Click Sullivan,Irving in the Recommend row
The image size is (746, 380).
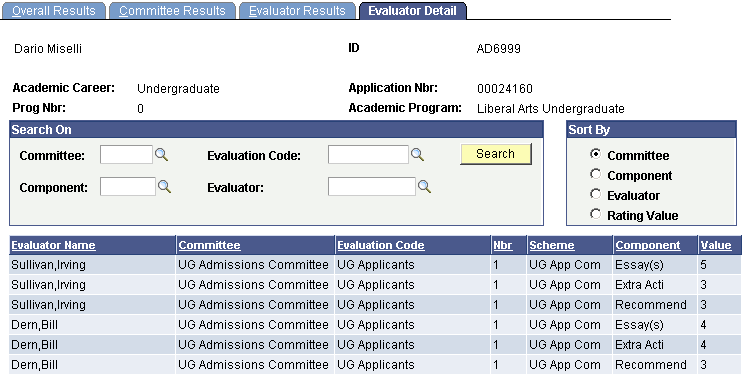(x=49, y=305)
